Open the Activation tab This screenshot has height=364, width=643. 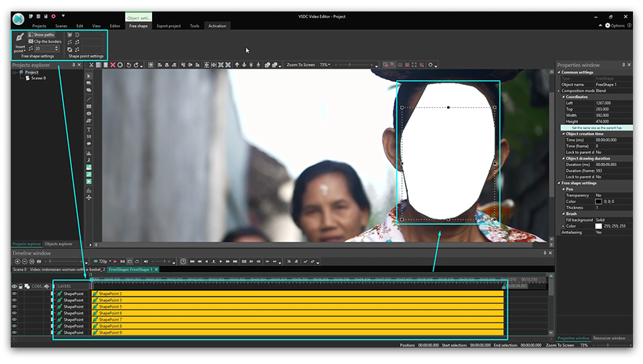tap(217, 26)
